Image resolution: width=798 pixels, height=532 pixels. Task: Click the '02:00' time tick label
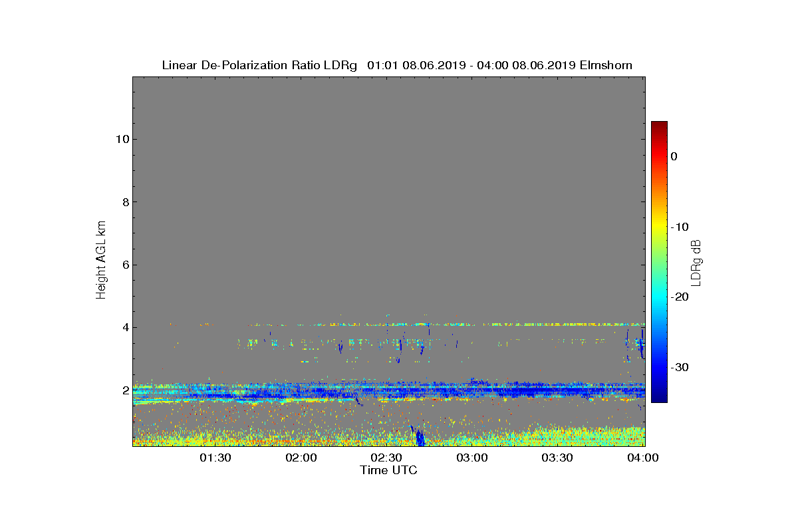[301, 458]
